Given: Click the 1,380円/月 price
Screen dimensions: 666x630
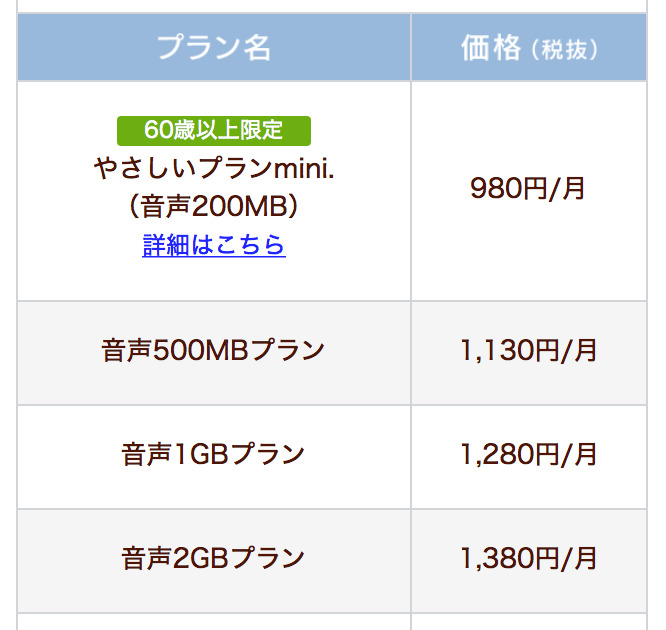Looking at the screenshot, I should point(528,558).
